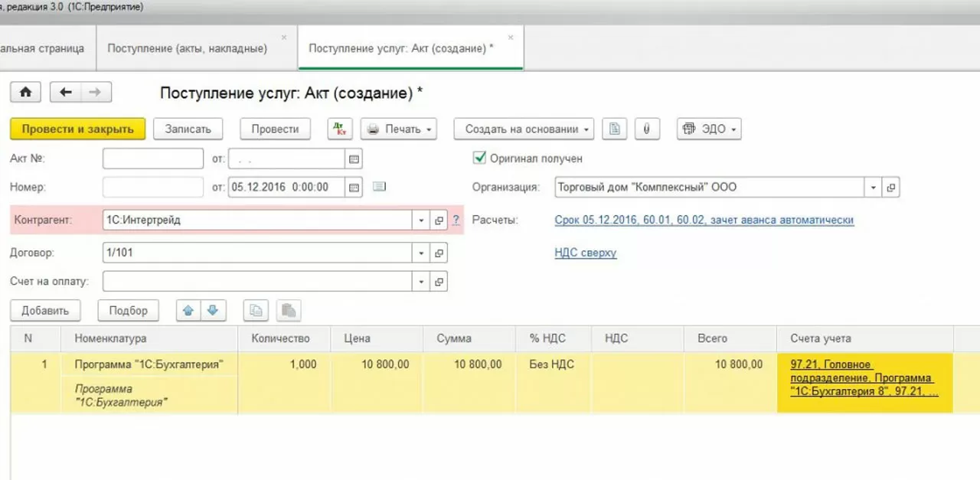Open the Печать menu
This screenshot has height=480, width=980.
click(399, 129)
